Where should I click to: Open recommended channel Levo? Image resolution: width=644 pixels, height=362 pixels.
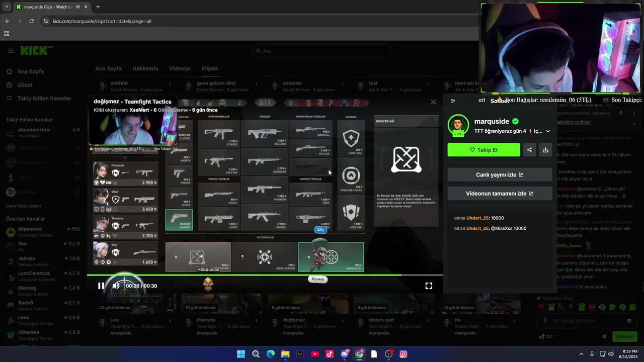(x=43, y=320)
